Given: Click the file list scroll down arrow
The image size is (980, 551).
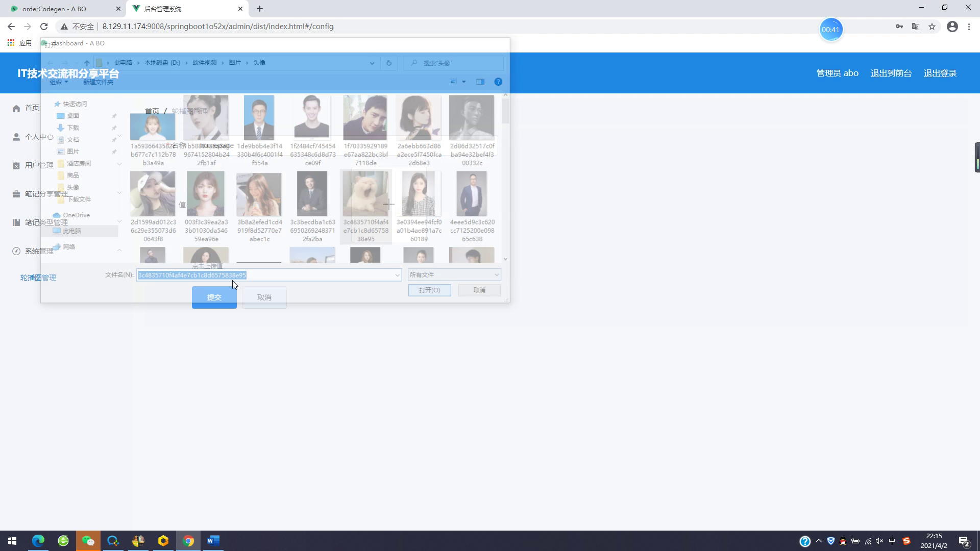Looking at the screenshot, I should click(x=505, y=259).
